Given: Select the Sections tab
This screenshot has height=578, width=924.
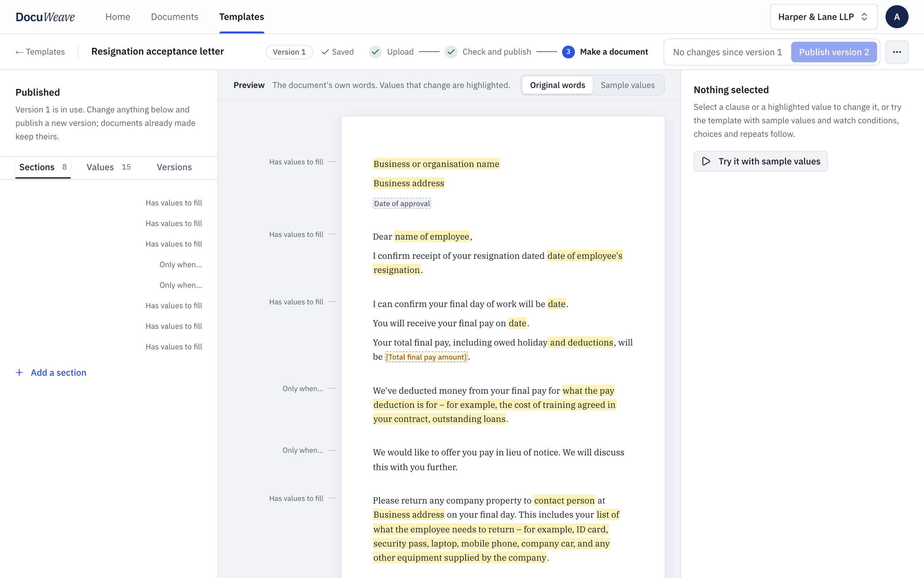Looking at the screenshot, I should pos(43,167).
